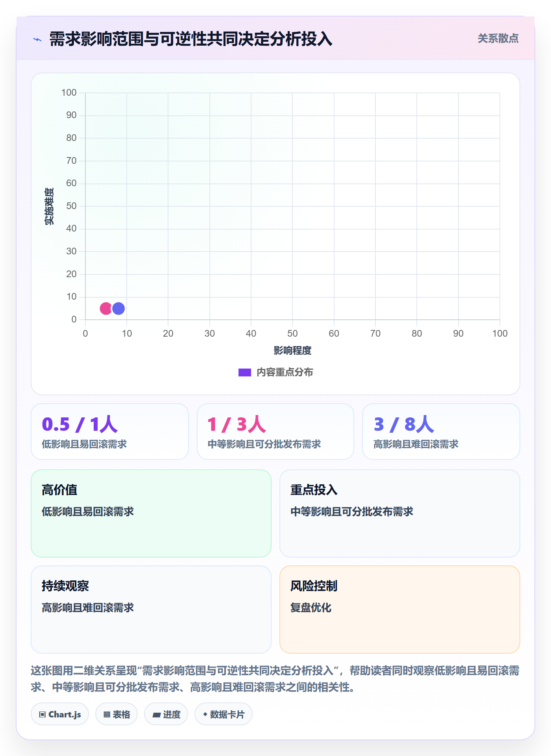This screenshot has width=551, height=756.
Task: Open the 1 / 3人 stat card
Action: pyautogui.click(x=275, y=432)
